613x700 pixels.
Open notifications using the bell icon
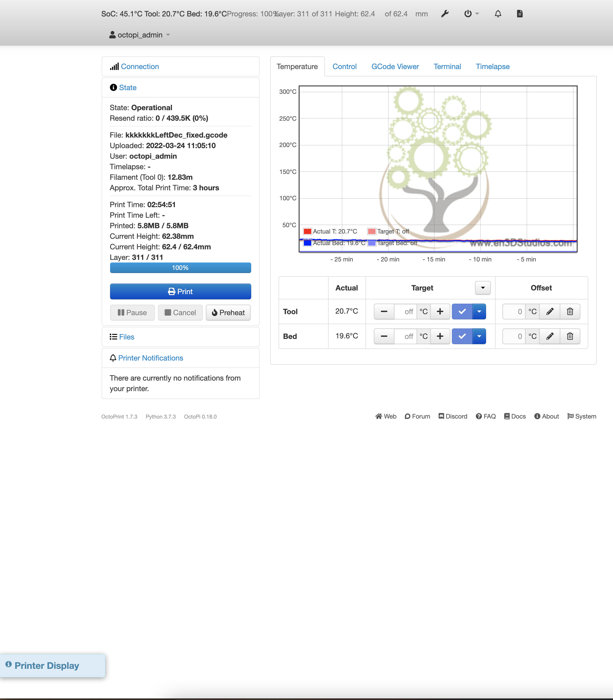click(498, 14)
